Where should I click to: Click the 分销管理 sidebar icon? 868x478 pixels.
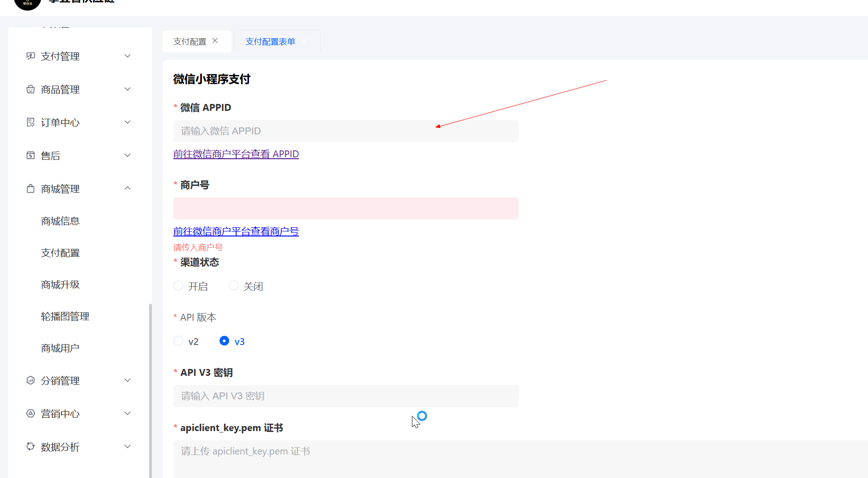[30, 380]
